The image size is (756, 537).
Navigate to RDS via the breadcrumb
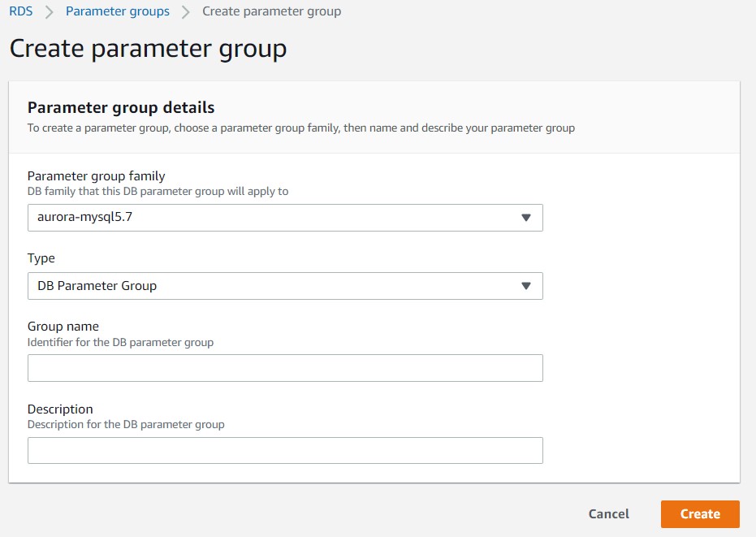click(20, 11)
